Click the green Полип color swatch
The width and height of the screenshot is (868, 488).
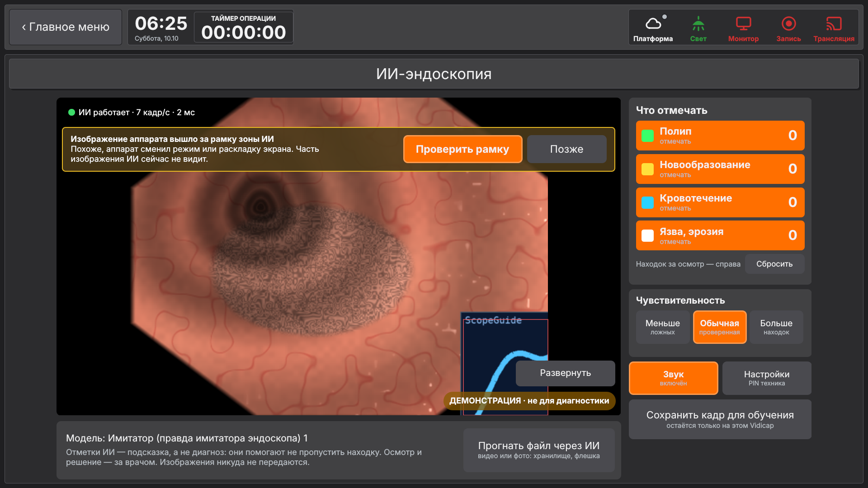pos(647,136)
